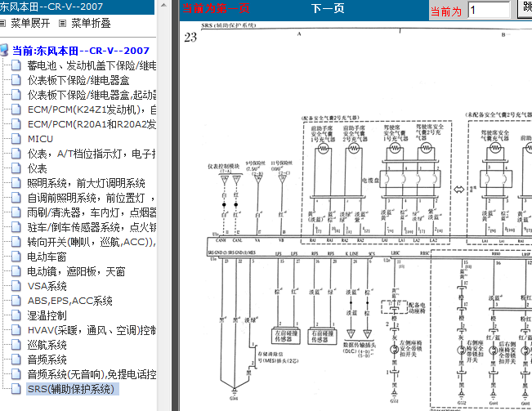
Task: Open 湿温控制 diagram
Action: [47, 315]
